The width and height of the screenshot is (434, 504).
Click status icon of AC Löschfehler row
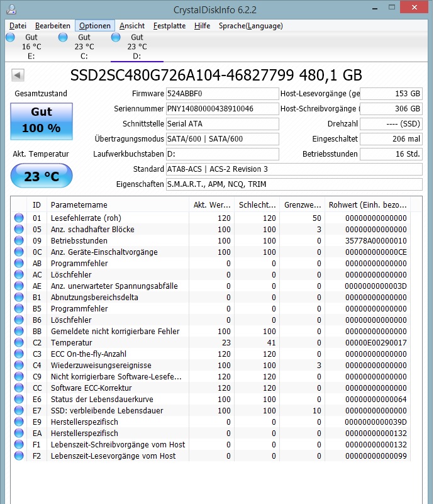click(19, 274)
